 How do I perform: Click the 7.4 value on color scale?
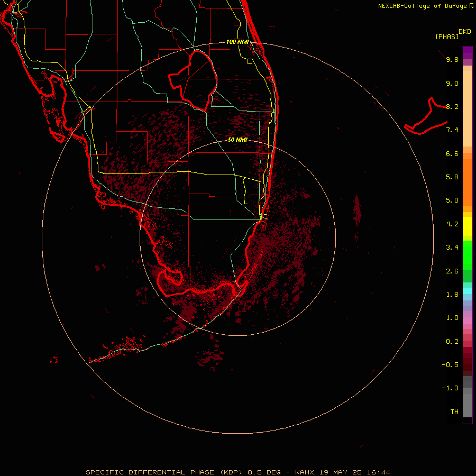tap(452, 130)
